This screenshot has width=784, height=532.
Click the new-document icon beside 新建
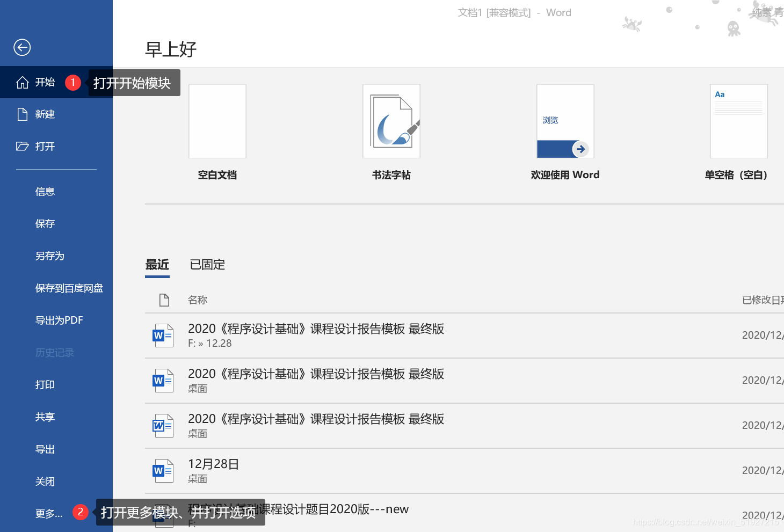point(23,114)
